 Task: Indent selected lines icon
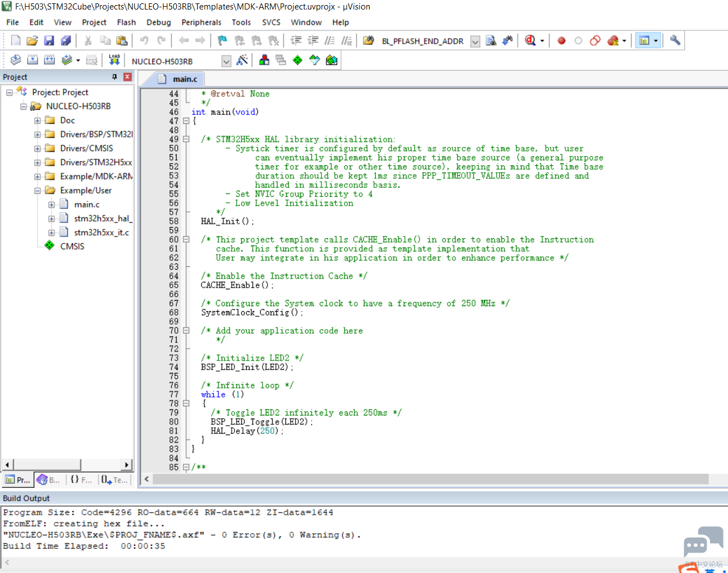coord(296,40)
